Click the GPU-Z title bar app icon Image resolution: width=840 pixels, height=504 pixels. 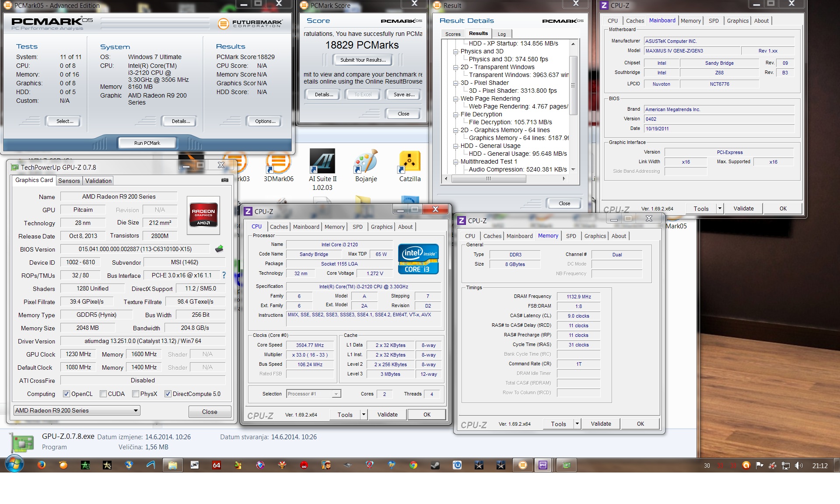[15, 167]
